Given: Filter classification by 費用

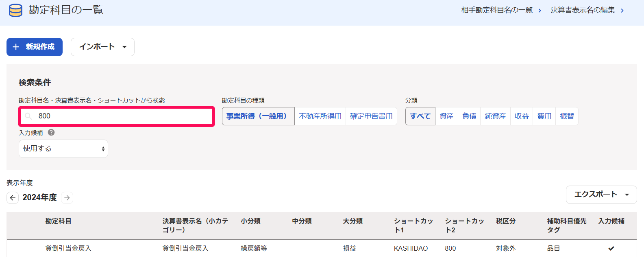Looking at the screenshot, I should (544, 116).
